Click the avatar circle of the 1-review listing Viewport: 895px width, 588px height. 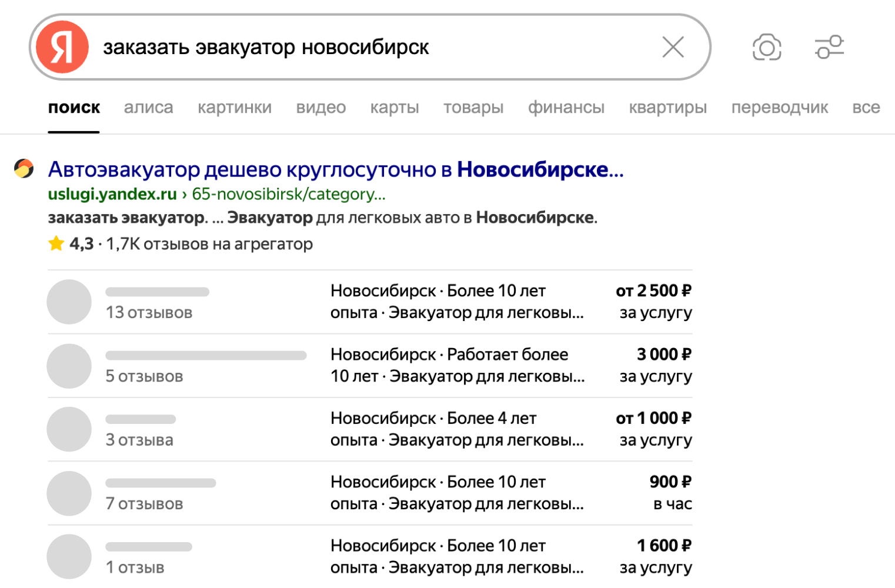tap(69, 556)
